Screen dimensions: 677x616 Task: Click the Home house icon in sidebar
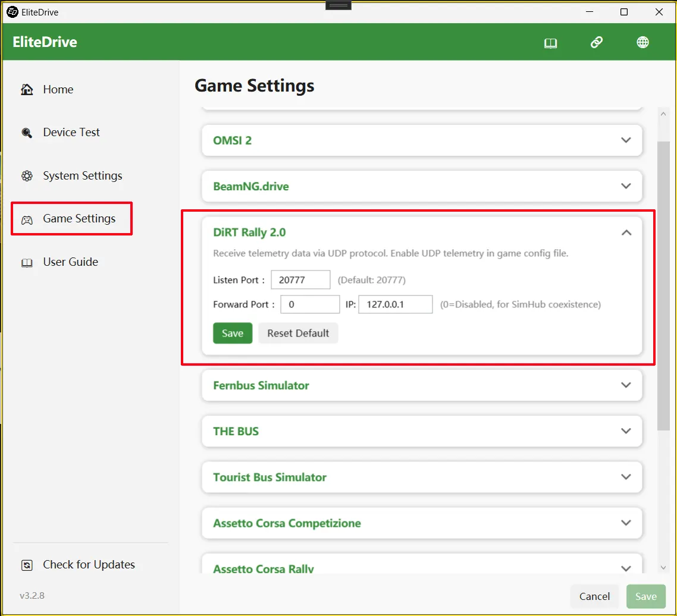(27, 89)
